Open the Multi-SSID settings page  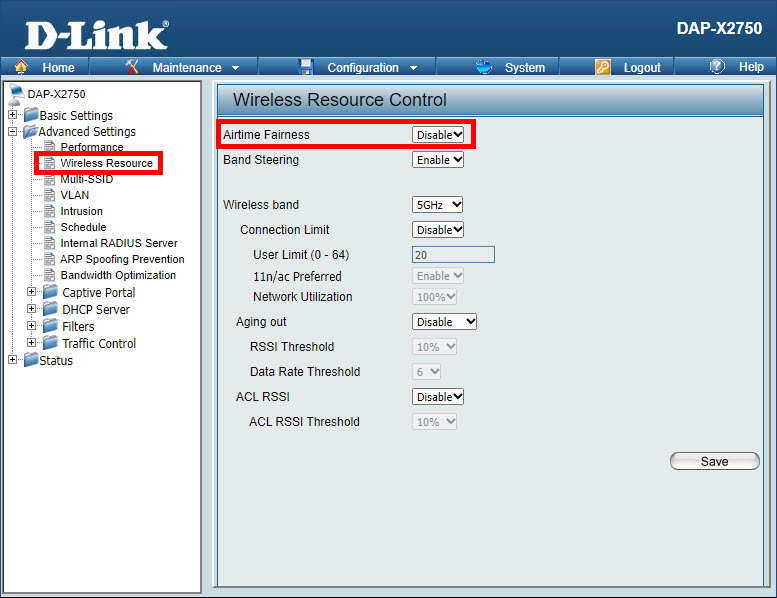click(x=86, y=179)
